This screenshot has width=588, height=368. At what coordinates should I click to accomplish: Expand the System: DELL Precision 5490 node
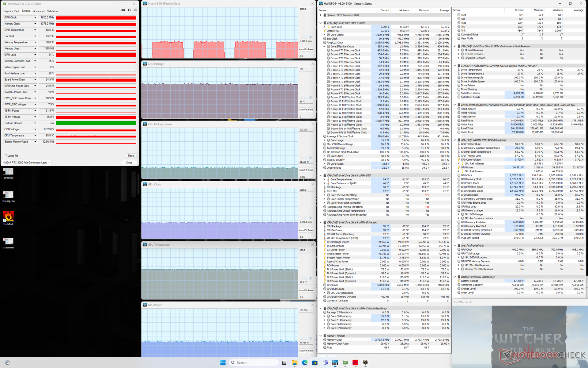pos(321,15)
